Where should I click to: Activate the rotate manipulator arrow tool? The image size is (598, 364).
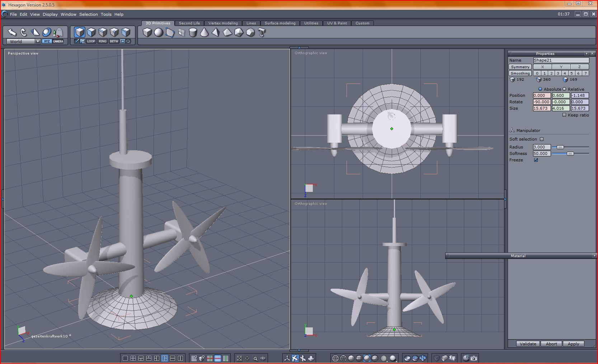pos(24,32)
